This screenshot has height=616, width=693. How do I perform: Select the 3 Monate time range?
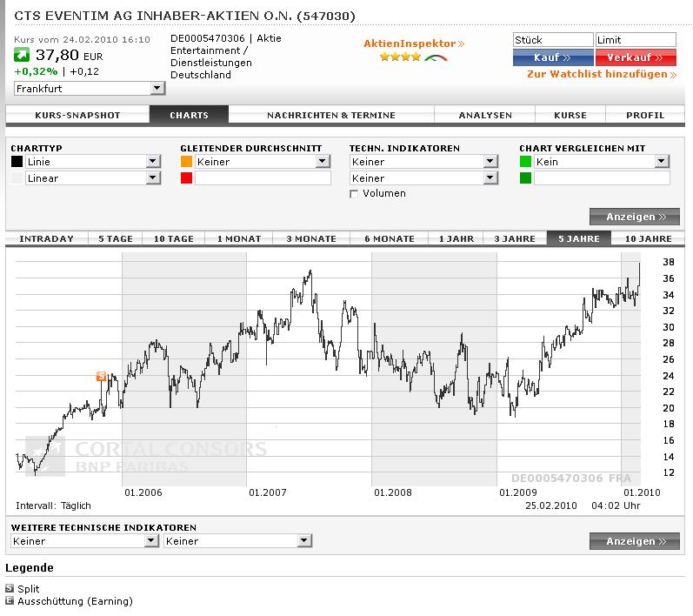coord(311,238)
